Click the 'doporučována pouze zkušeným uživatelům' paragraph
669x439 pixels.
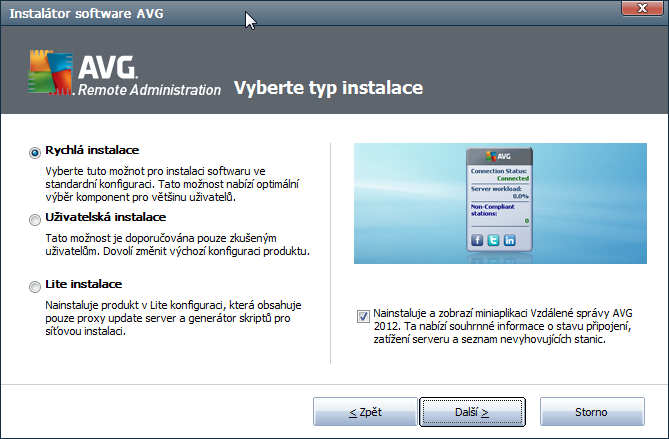coord(177,244)
